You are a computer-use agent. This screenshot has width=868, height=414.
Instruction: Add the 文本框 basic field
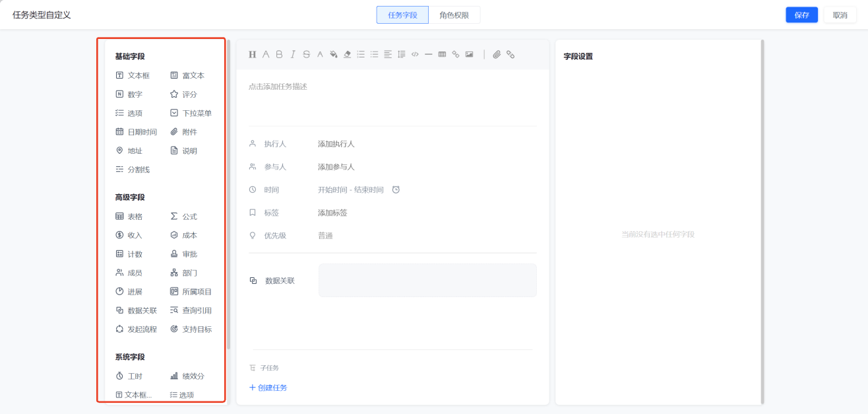coord(133,75)
